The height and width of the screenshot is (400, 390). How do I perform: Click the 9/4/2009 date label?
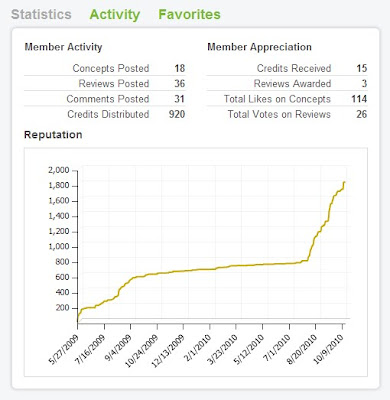click(118, 348)
